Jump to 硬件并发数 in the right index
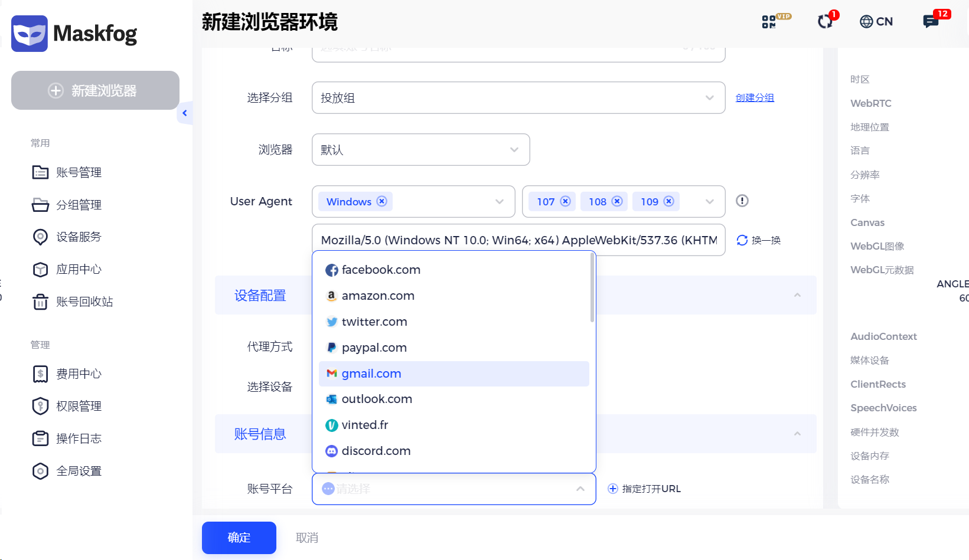This screenshot has height=560, width=969. coord(875,432)
